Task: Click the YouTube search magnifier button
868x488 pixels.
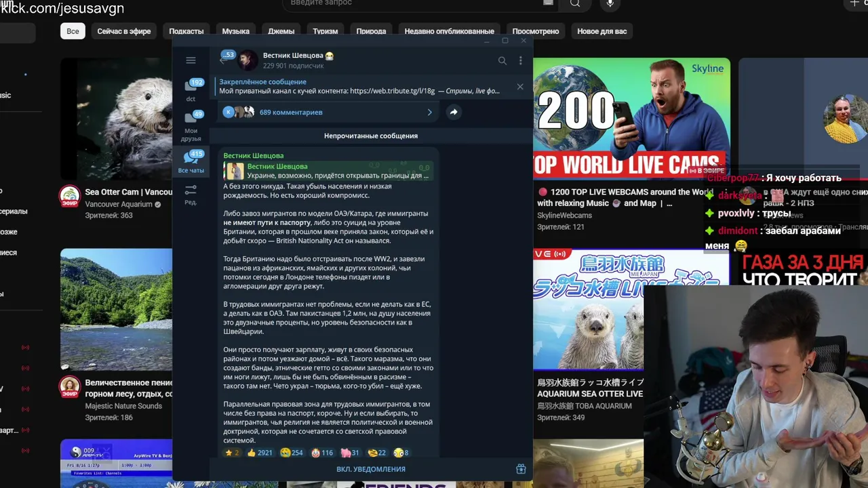Action: click(575, 3)
